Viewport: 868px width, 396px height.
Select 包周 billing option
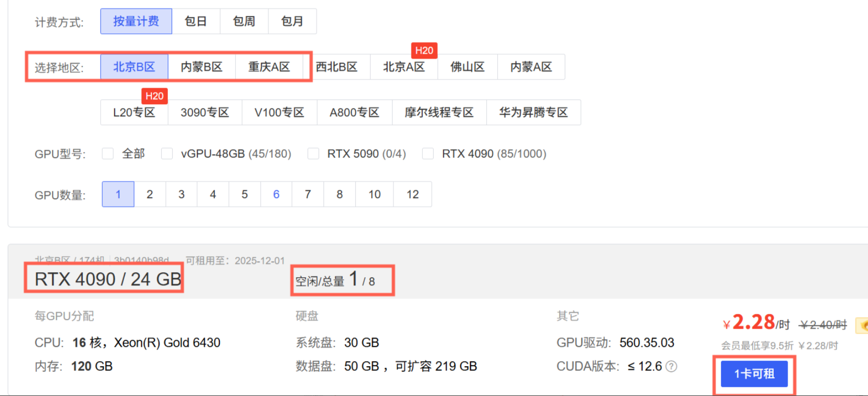pyautogui.click(x=244, y=21)
